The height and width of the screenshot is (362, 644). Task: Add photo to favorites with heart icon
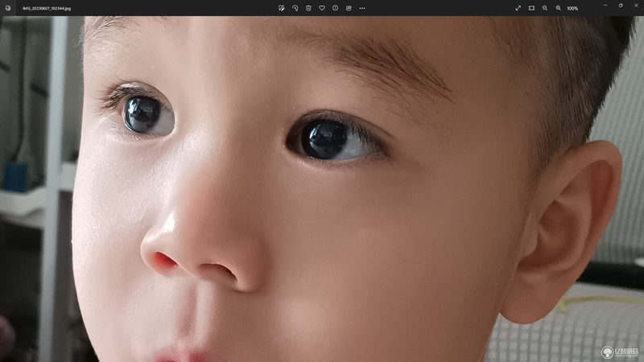click(x=322, y=8)
